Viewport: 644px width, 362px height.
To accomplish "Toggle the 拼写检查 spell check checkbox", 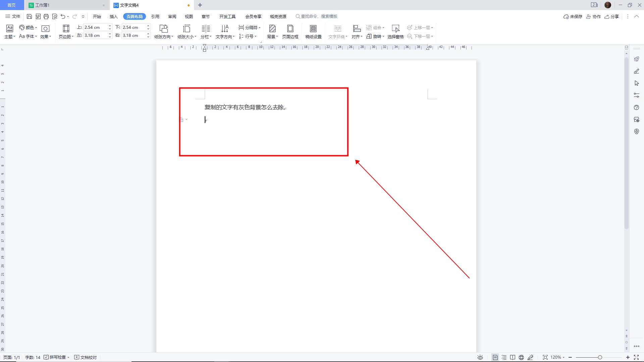I will (46, 357).
